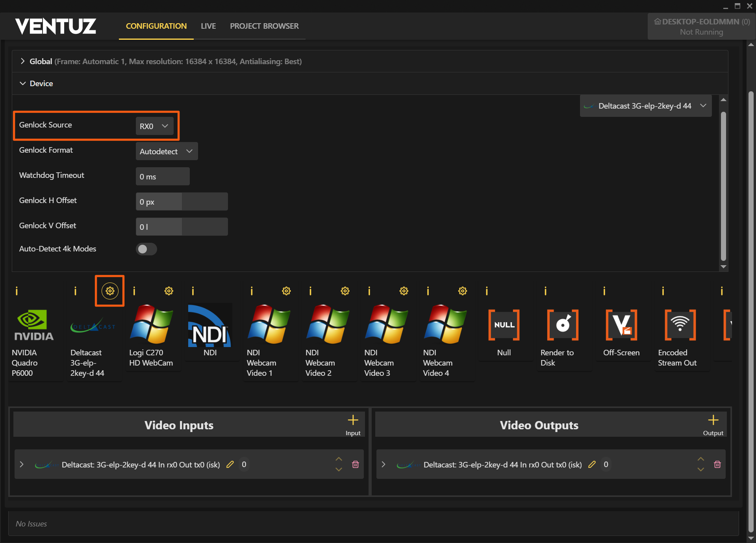This screenshot has height=543, width=756.
Task: Toggle Auto-Detect 4k Modes switch
Action: click(x=146, y=249)
